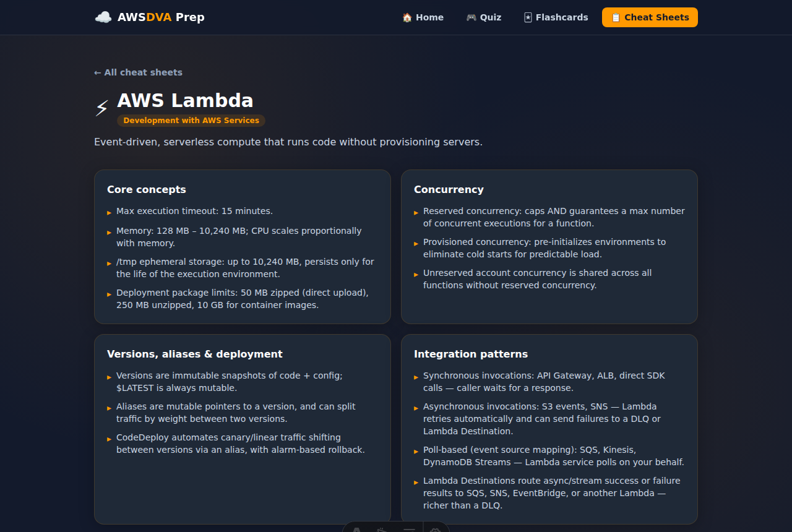The width and height of the screenshot is (792, 532).
Task: Click the cloud logo icon
Action: click(103, 17)
